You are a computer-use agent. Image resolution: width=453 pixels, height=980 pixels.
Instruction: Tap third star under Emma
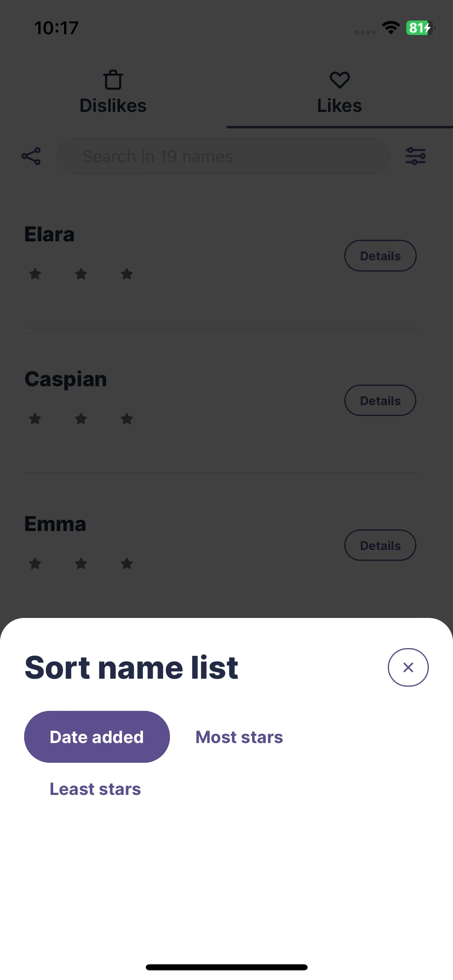coord(127,564)
